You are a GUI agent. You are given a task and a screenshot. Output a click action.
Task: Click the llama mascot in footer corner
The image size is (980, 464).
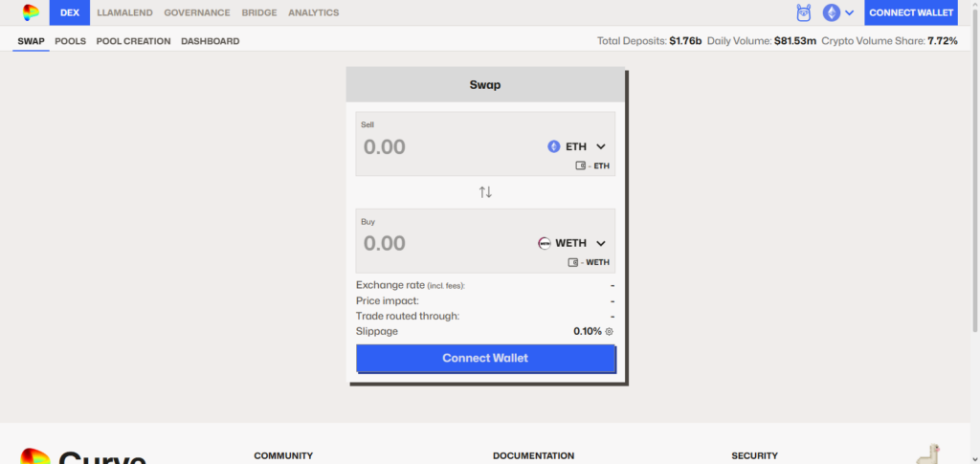(x=927, y=454)
